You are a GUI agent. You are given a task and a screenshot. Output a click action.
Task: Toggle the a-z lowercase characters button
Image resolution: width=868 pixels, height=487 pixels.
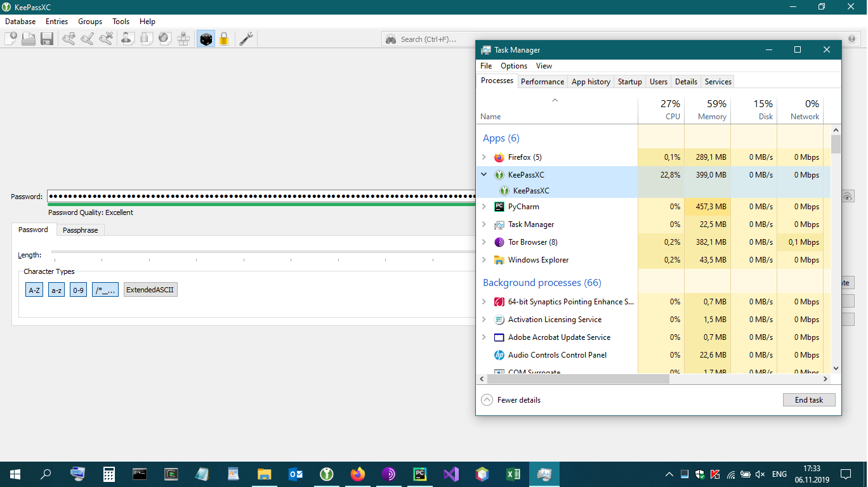click(56, 290)
